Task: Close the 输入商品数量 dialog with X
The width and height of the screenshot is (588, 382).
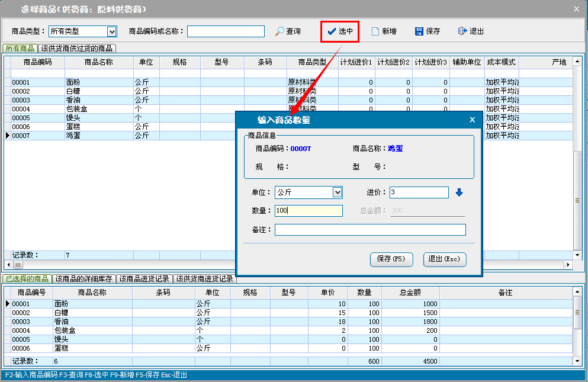Action: pyautogui.click(x=472, y=120)
